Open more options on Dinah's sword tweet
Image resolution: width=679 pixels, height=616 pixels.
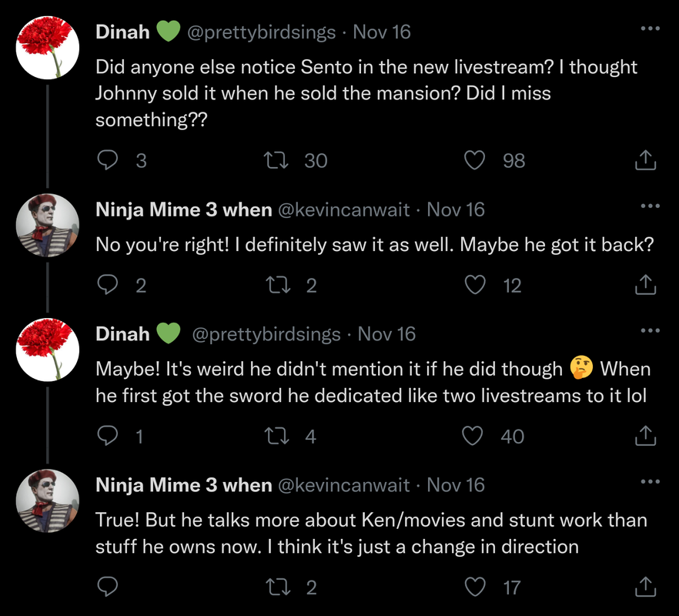(x=650, y=331)
